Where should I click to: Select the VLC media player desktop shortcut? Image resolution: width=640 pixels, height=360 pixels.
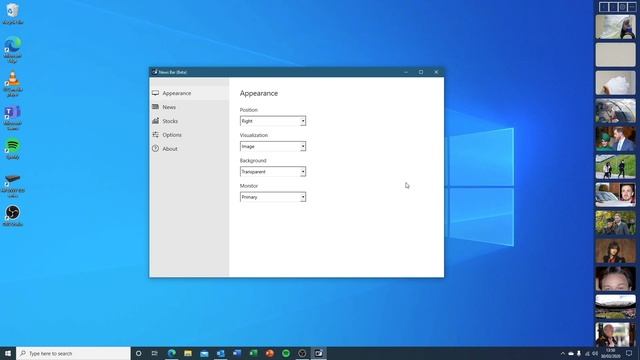pos(13,84)
